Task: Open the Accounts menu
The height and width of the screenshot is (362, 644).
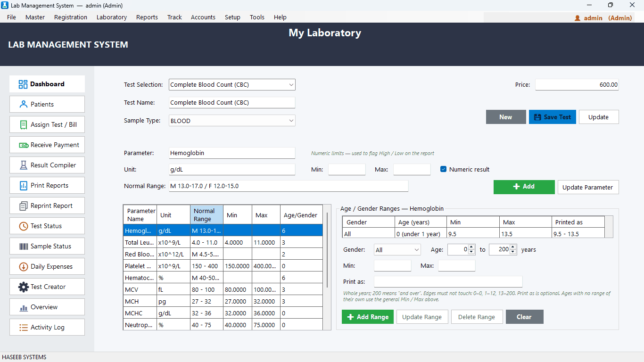Action: (x=203, y=17)
